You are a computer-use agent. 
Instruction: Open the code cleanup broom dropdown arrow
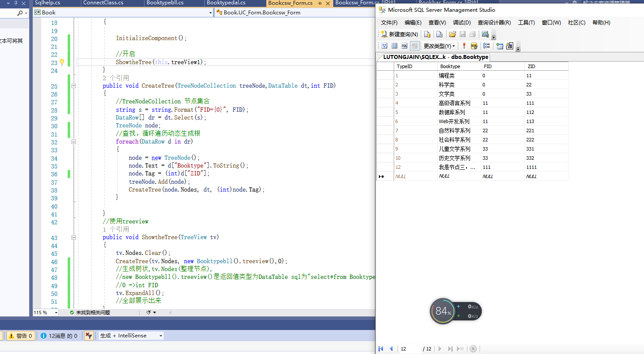click(x=154, y=313)
